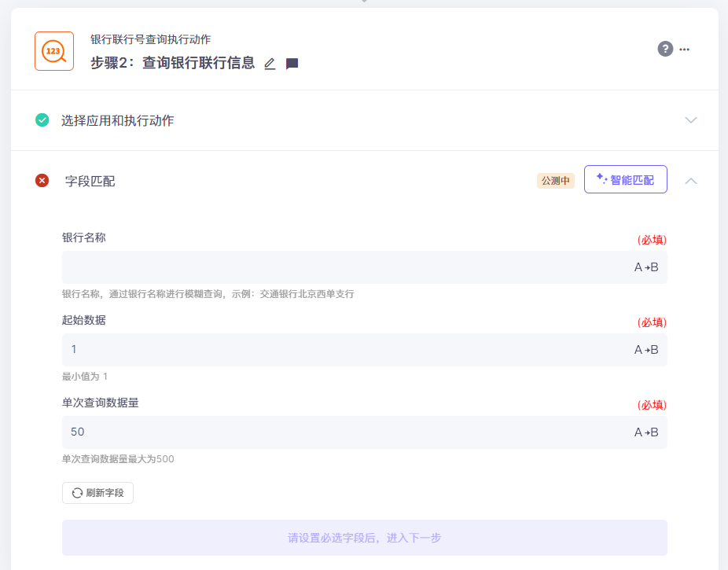Click the 智能匹配 button
The width and height of the screenshot is (728, 570).
coord(626,179)
